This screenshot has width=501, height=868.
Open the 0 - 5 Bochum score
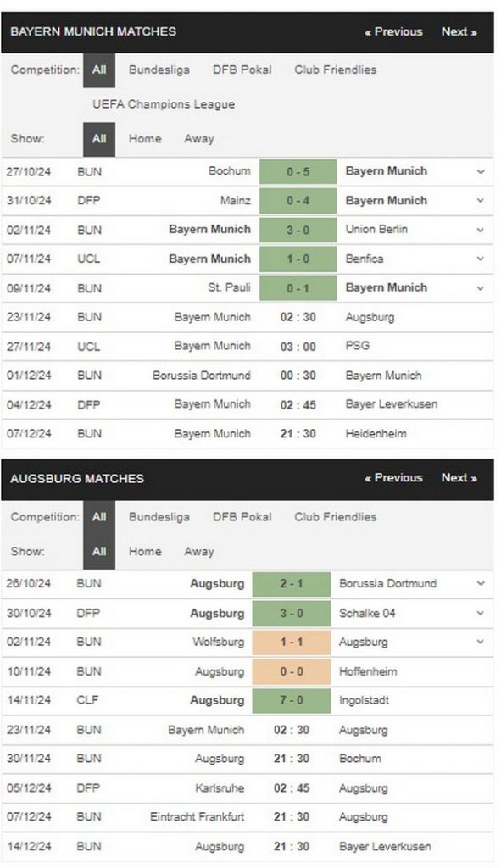coord(298,171)
